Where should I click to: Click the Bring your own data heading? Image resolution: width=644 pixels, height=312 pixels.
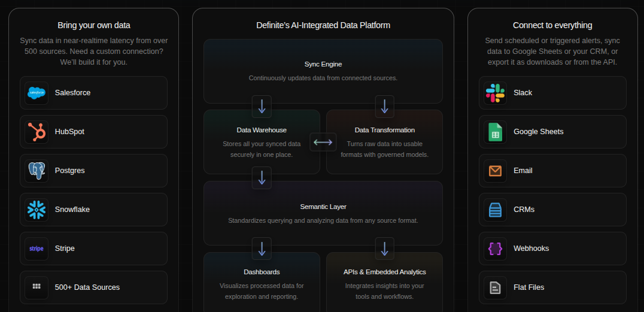tap(93, 26)
